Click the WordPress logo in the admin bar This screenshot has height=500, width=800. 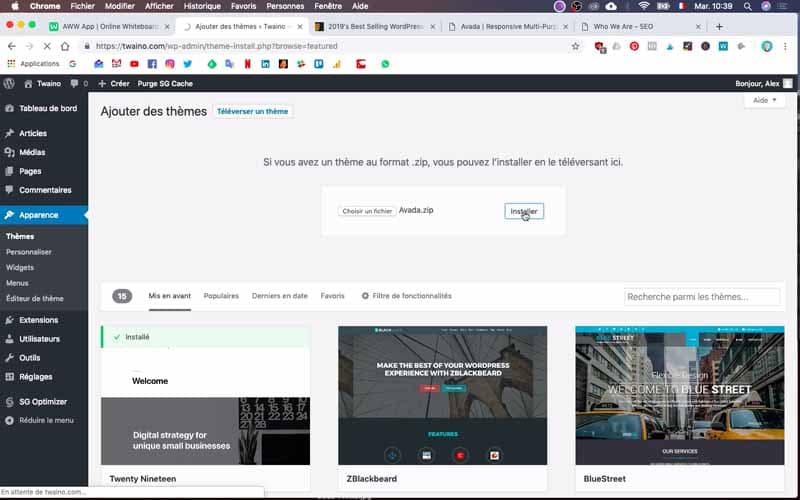[9, 84]
